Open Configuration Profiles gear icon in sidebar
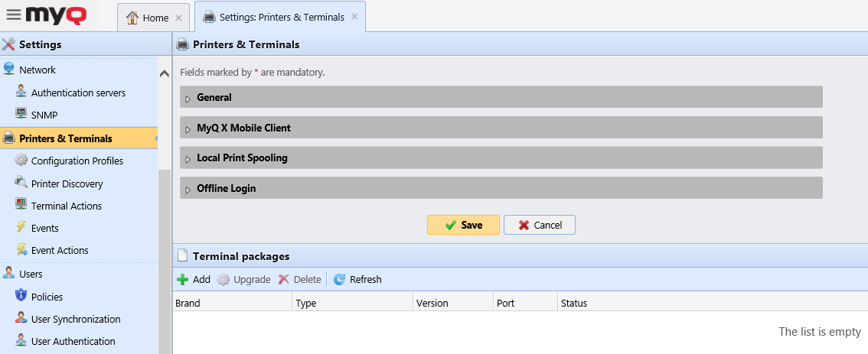Viewport: 868px width, 354px height. click(21, 161)
